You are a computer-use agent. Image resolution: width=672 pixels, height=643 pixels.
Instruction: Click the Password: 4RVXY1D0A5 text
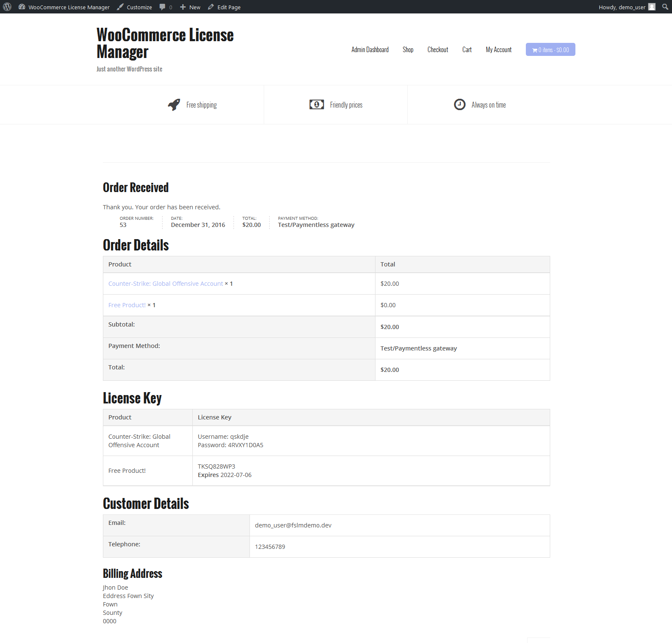(231, 445)
